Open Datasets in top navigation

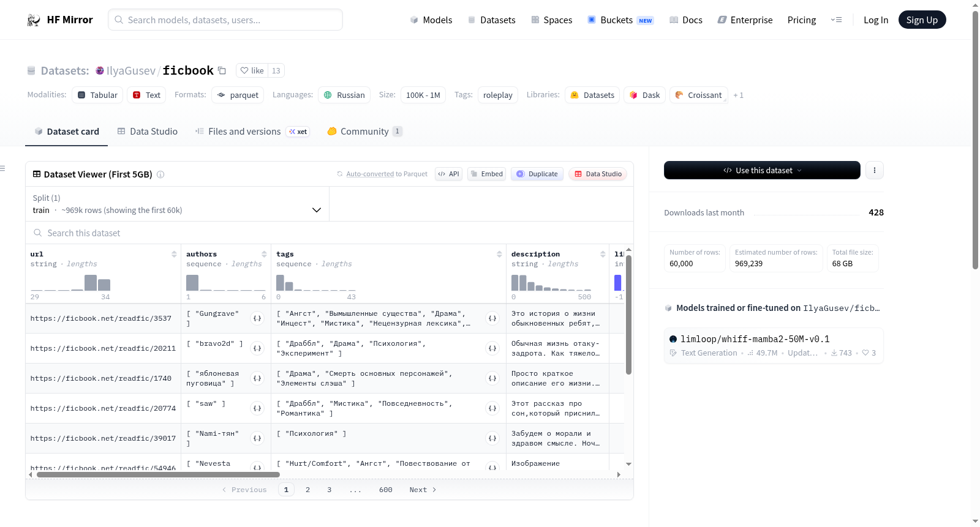pyautogui.click(x=492, y=20)
